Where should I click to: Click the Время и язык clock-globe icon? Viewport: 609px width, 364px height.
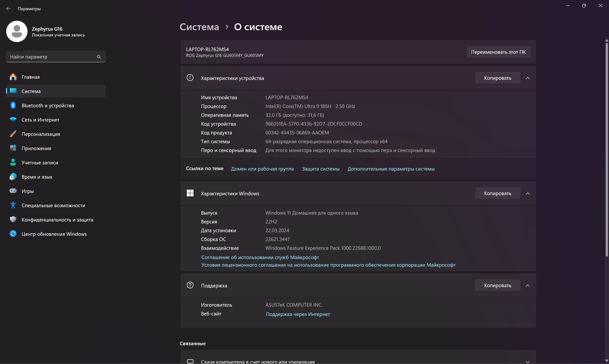13,177
